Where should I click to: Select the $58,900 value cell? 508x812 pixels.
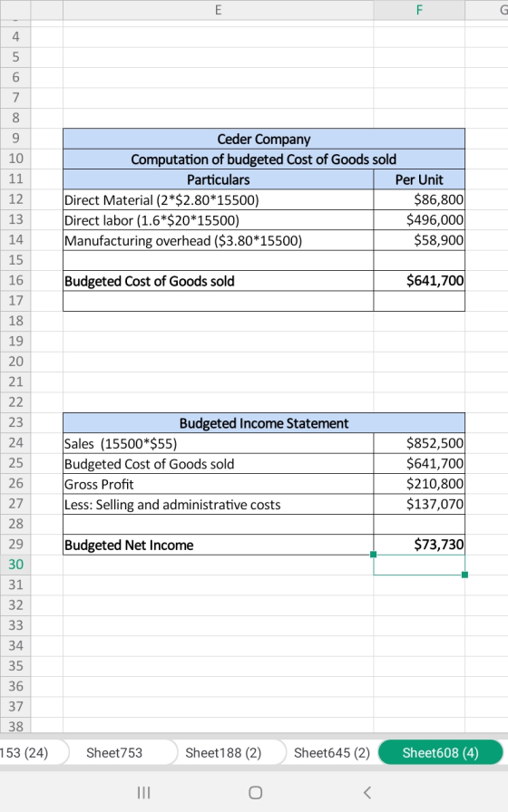click(x=419, y=240)
